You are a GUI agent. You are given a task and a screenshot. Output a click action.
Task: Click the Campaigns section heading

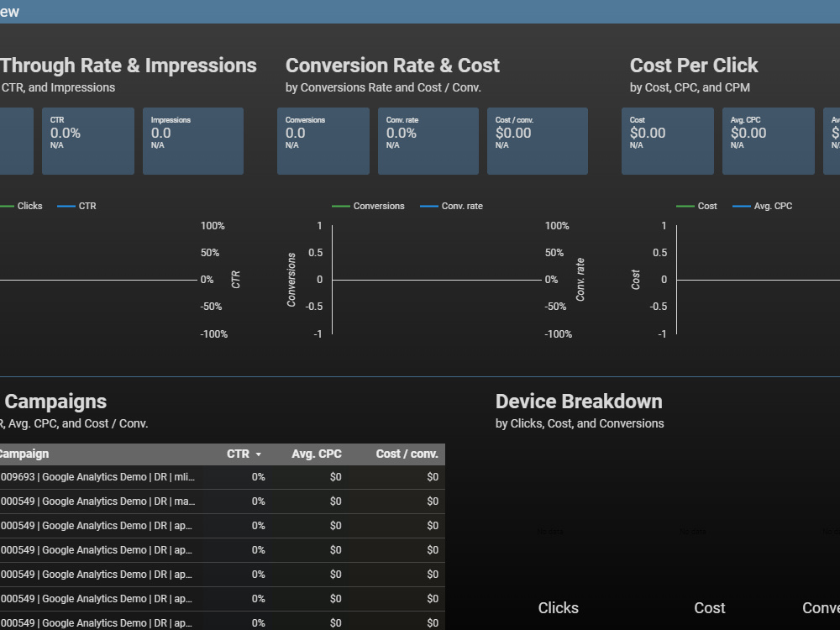tap(55, 402)
